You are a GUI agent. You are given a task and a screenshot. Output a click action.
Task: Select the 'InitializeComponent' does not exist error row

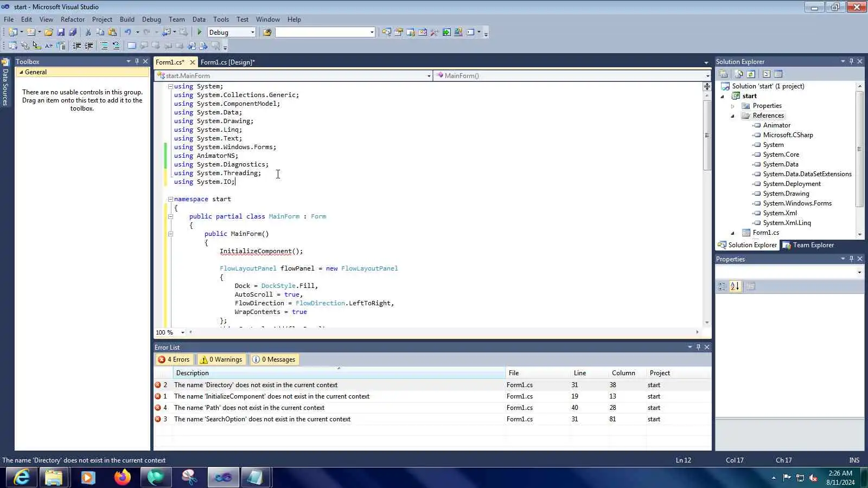click(432, 396)
